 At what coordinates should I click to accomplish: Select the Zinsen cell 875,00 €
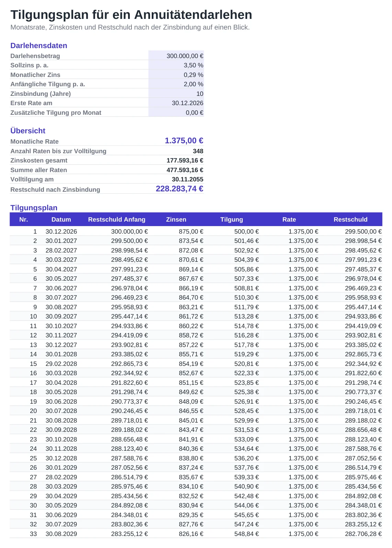(191, 232)
